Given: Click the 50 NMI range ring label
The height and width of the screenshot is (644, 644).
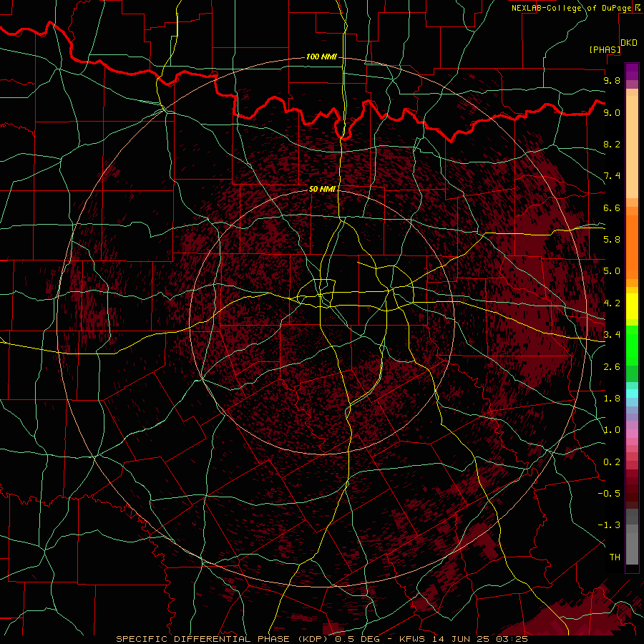Looking at the screenshot, I should 322,189.
